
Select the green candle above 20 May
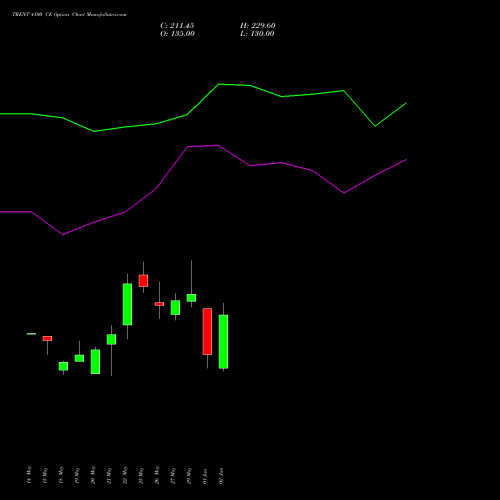95,361
